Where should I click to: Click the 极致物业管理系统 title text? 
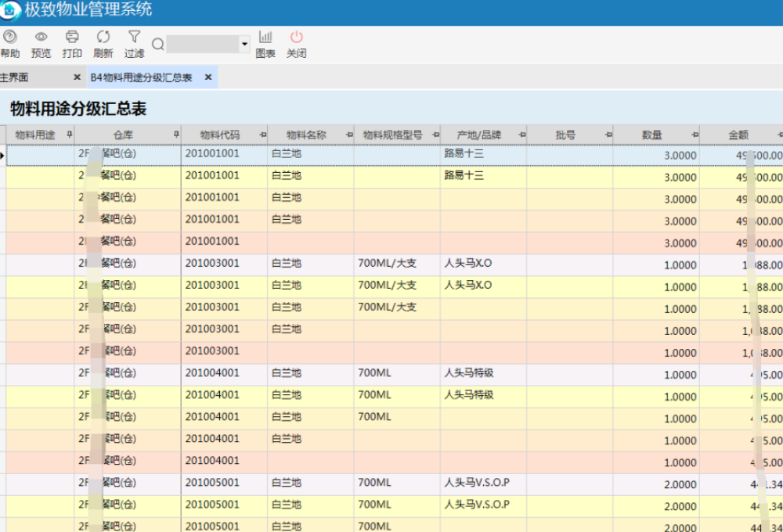[x=88, y=9]
